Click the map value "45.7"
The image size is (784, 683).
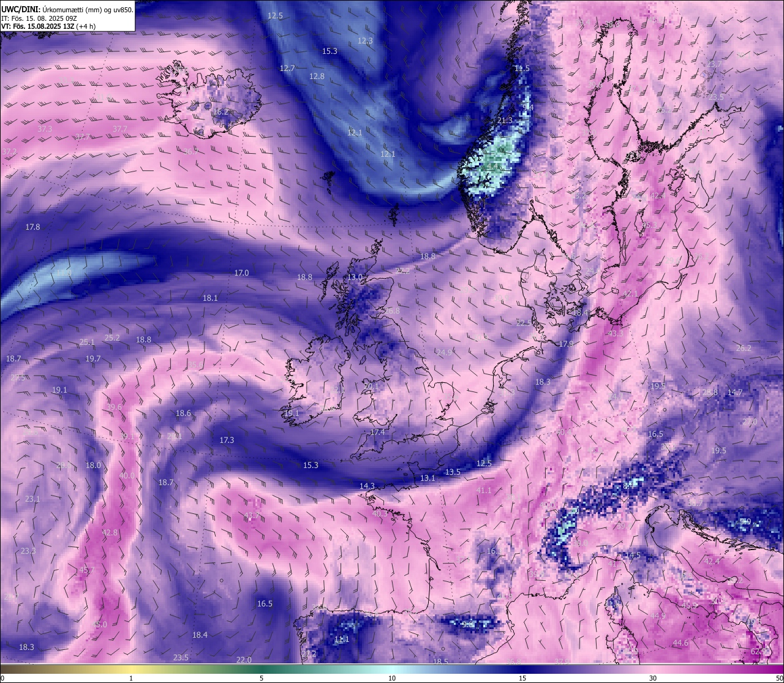(86, 570)
